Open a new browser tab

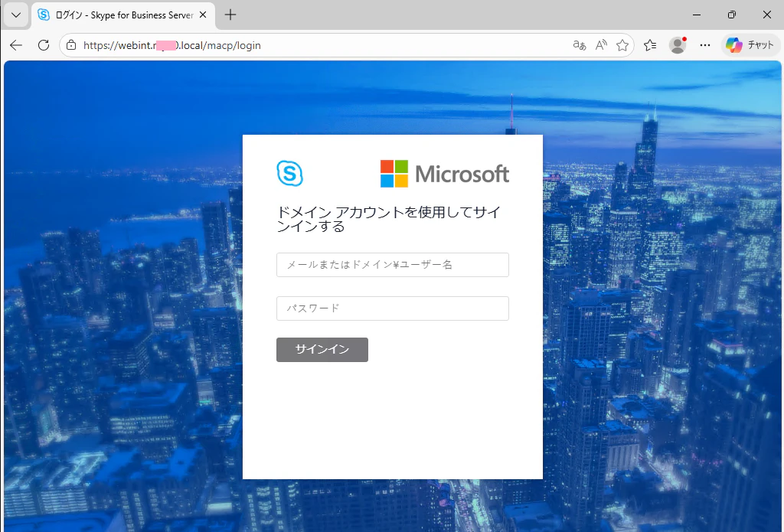(230, 15)
